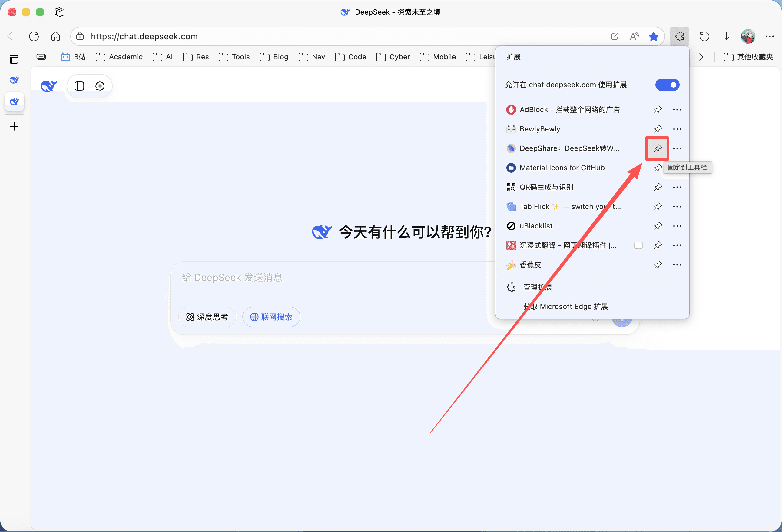Expand bookmarks bar overflow chevron

click(x=701, y=57)
